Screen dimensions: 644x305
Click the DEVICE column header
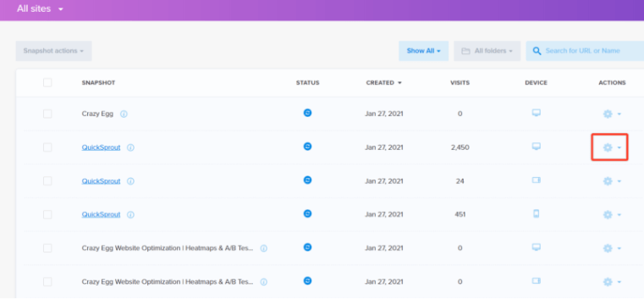[536, 83]
